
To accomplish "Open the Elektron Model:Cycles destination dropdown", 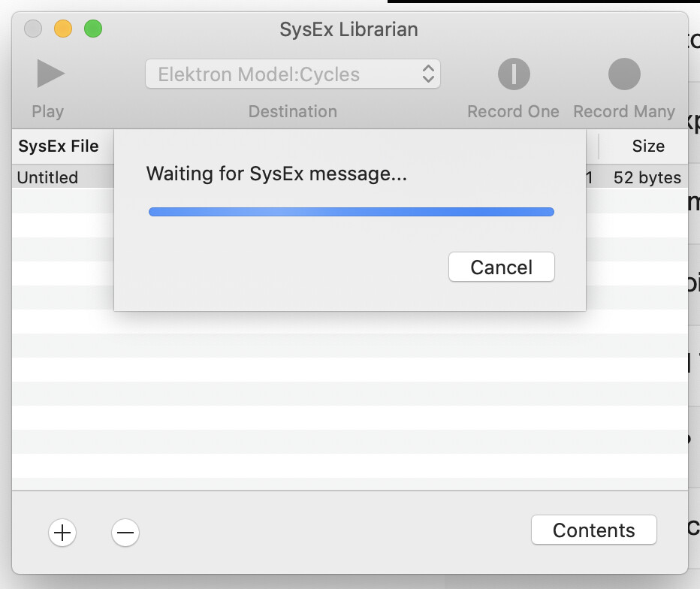I will click(x=293, y=74).
